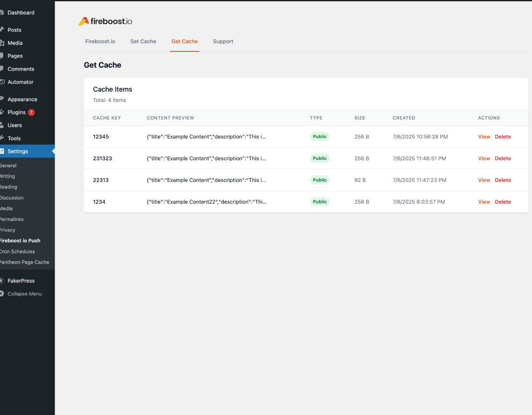Switch to the Support tab
532x415 pixels.
[x=223, y=42]
